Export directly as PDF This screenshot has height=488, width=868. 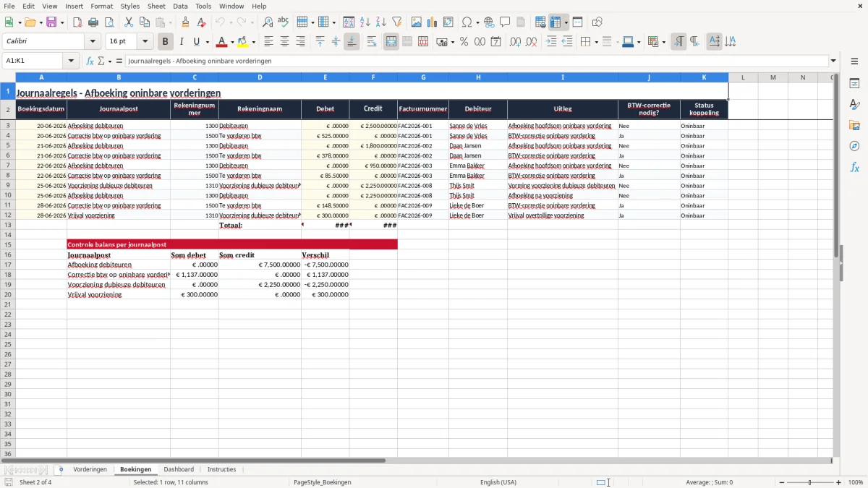(x=77, y=22)
